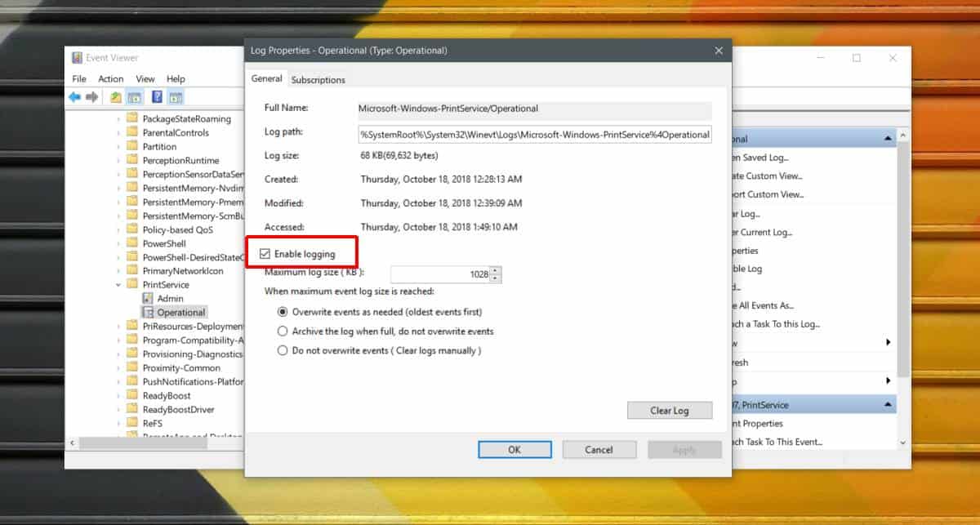Click the Log path text field
Image resolution: width=980 pixels, height=525 pixels.
pos(535,134)
